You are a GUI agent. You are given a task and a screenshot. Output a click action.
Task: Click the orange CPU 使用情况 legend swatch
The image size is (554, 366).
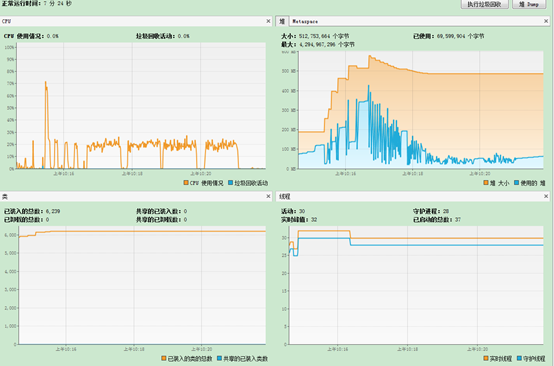(x=186, y=183)
